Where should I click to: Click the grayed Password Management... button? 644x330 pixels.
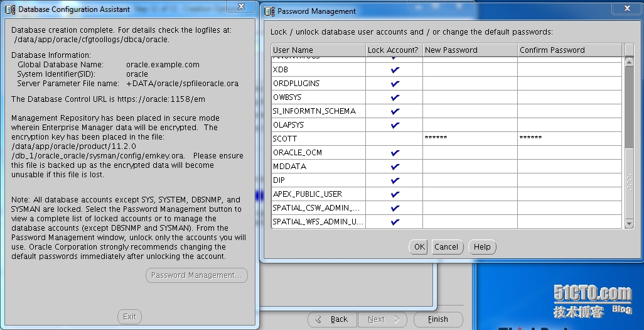[196, 275]
